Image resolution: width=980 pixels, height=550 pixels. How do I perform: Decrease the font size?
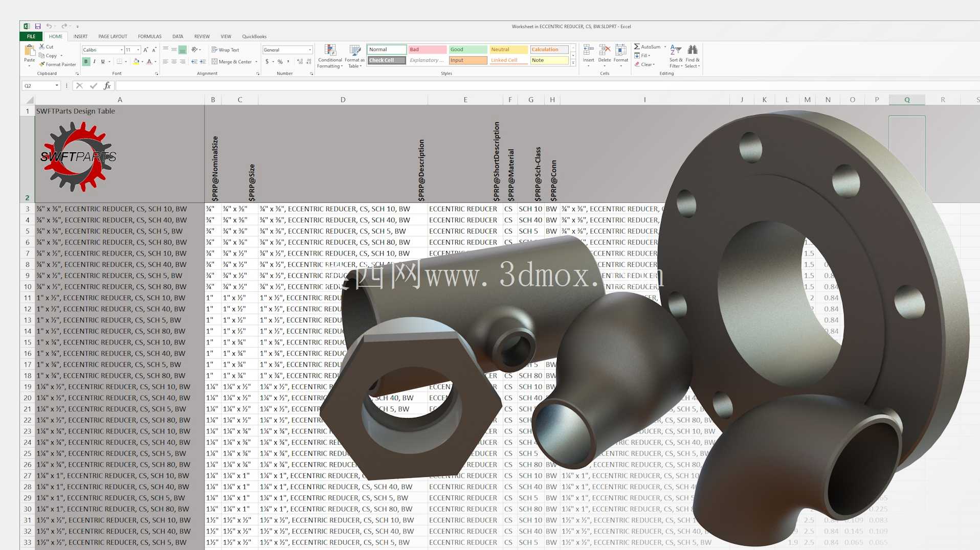click(154, 50)
